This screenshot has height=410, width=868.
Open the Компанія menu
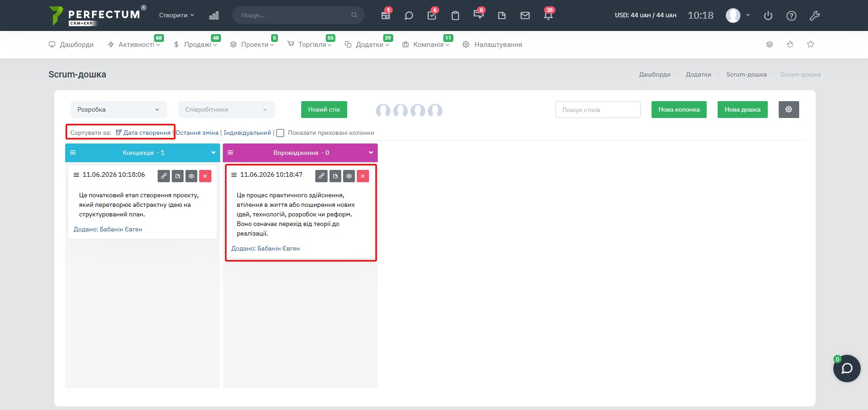coord(426,44)
